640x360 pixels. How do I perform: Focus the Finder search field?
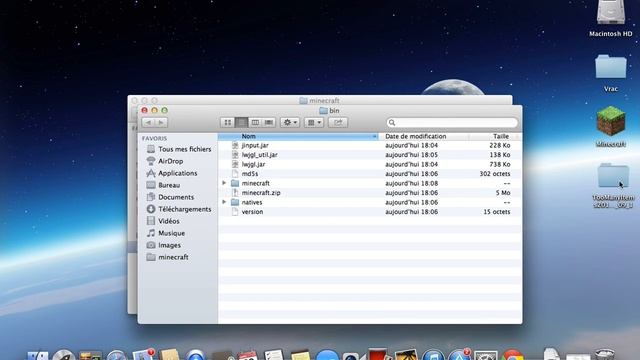(x=452, y=122)
